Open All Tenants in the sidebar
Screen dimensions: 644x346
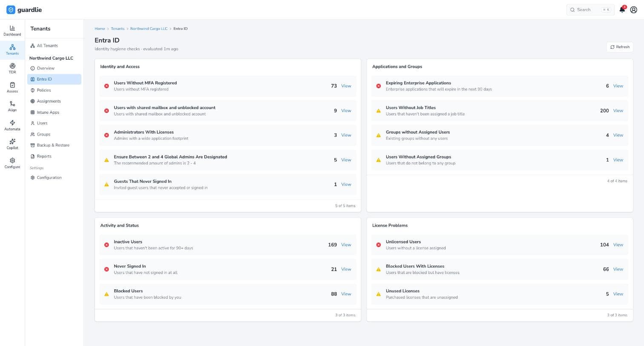(x=54, y=46)
